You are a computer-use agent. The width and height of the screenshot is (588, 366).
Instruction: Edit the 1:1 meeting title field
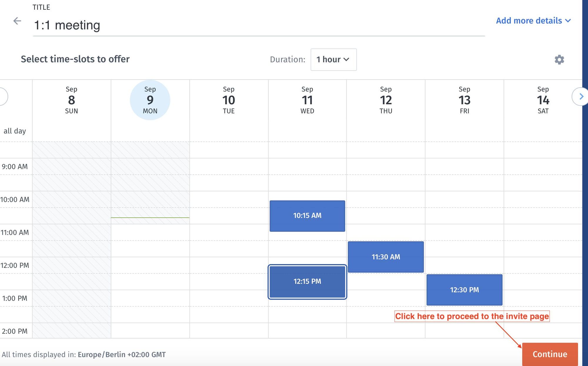[x=259, y=25]
